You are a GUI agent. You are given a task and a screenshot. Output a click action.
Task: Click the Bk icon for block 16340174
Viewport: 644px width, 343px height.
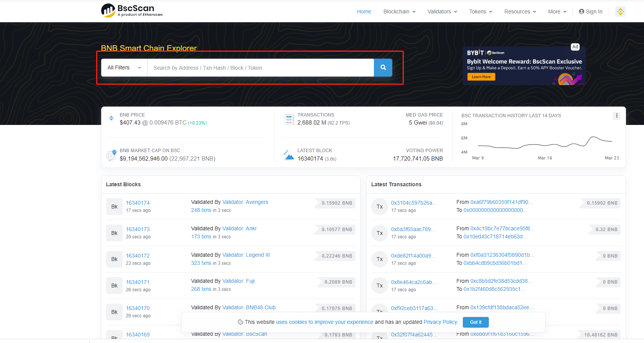tap(114, 207)
